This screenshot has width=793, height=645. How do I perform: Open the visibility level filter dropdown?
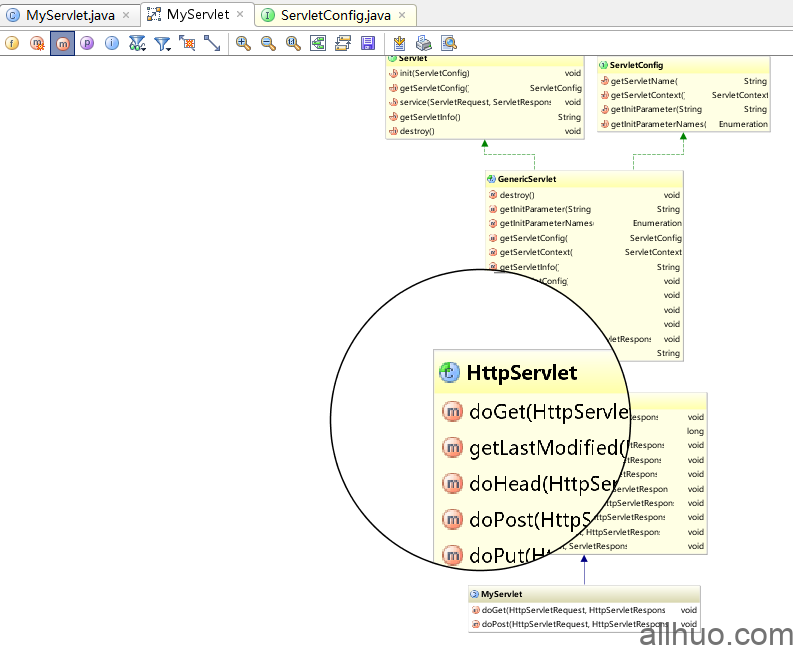tap(138, 43)
